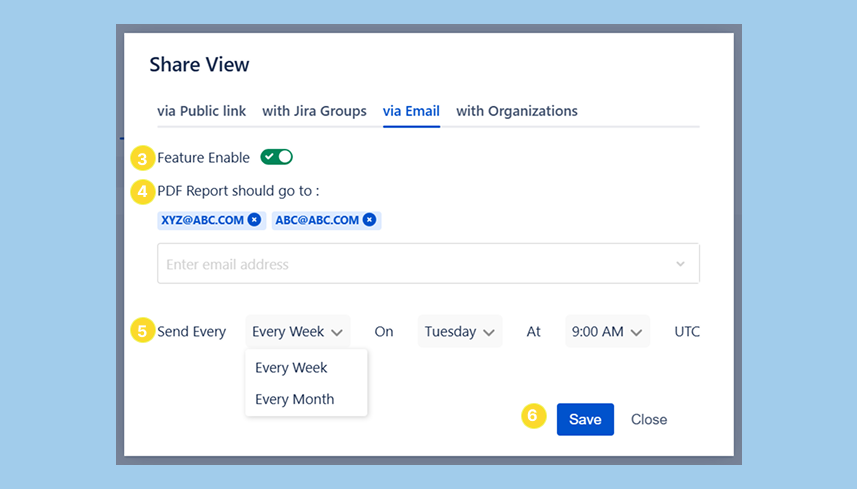Expand the email address suggestions chevron
This screenshot has height=489, width=857.
[680, 264]
